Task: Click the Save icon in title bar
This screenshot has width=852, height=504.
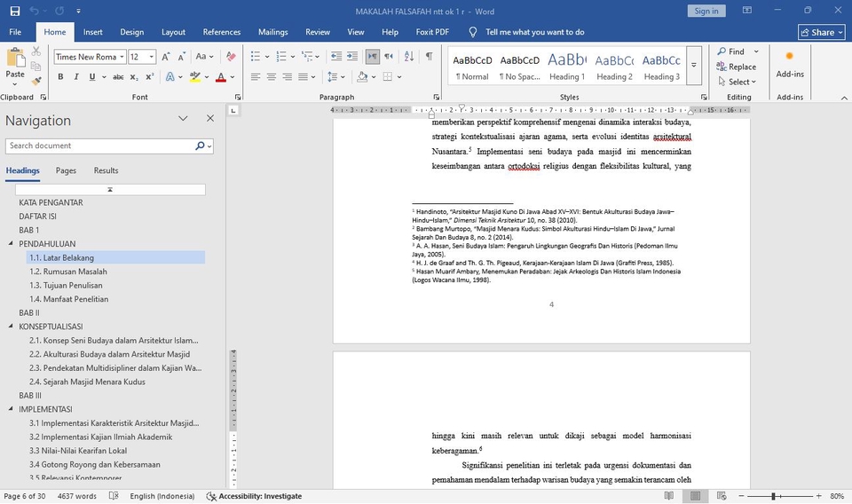Action: point(14,11)
